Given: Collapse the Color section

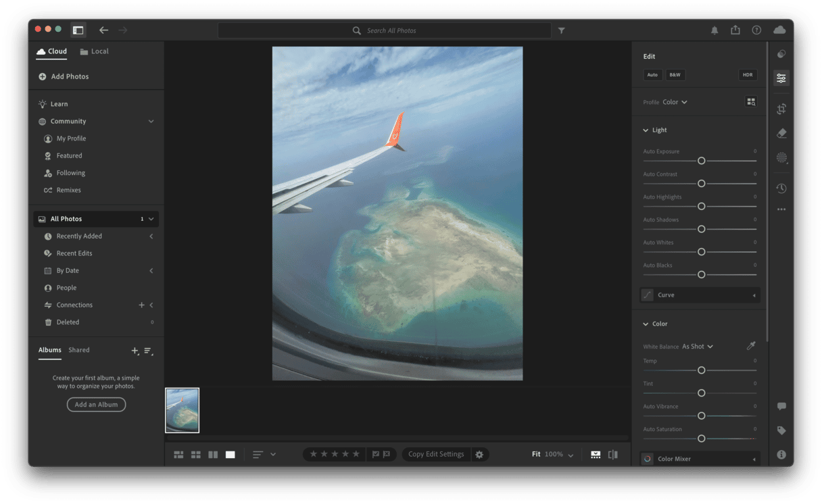Looking at the screenshot, I should coord(646,324).
